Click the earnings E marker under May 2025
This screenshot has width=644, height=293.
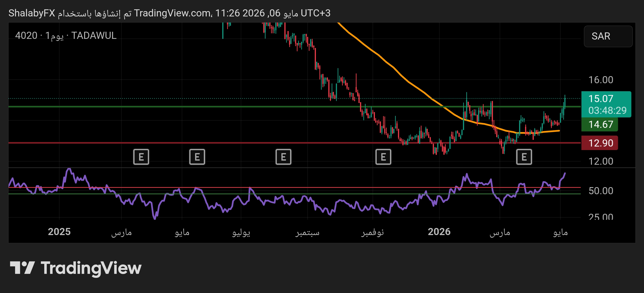[197, 157]
